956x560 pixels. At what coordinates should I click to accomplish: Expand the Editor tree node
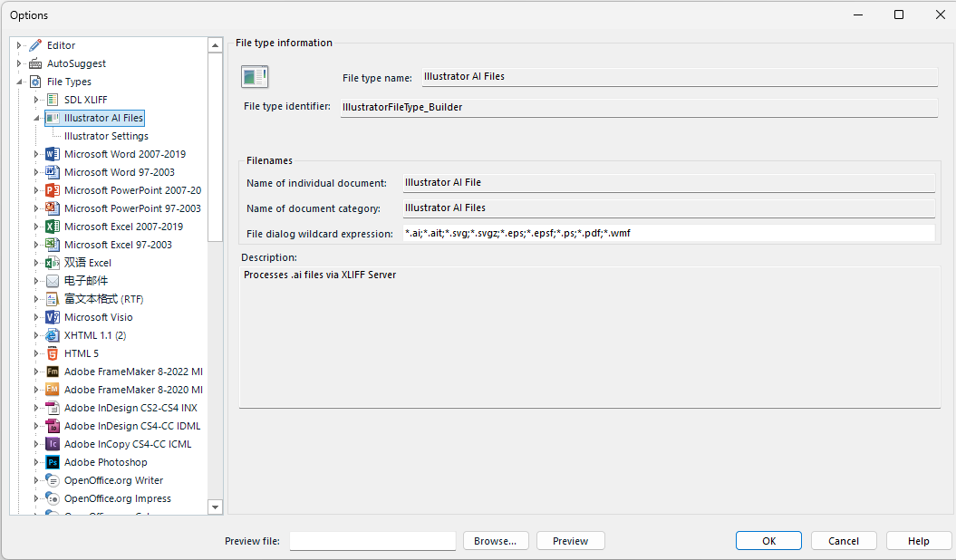20,44
